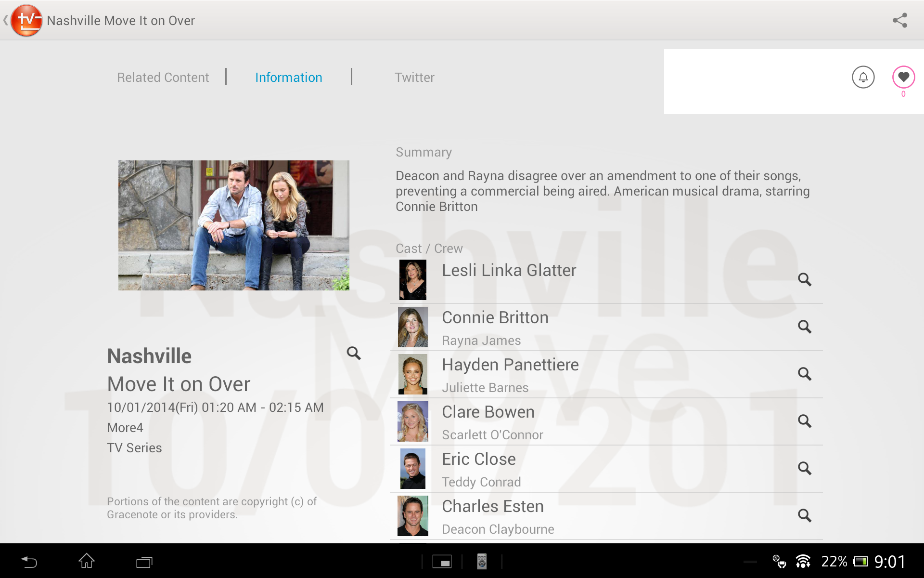The width and height of the screenshot is (924, 578).
Task: Tap the Nashville program title
Action: [x=149, y=356]
